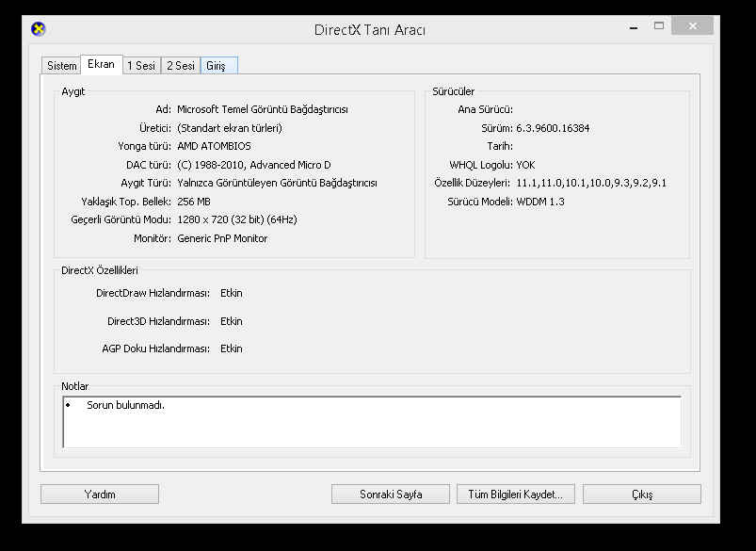The width and height of the screenshot is (756, 551).
Task: Click the 'Geçerli Görüntü Modu:' label
Action: 121,219
